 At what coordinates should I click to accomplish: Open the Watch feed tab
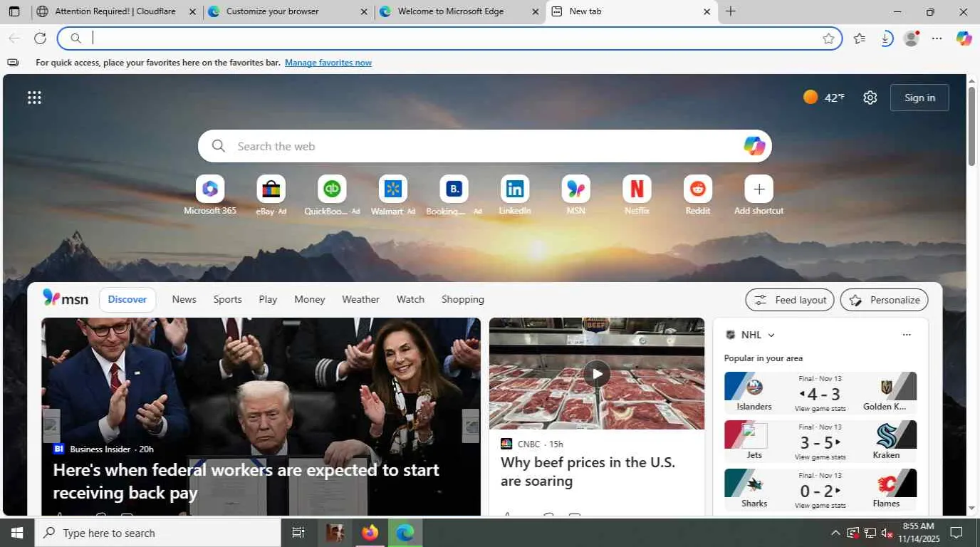pos(410,299)
